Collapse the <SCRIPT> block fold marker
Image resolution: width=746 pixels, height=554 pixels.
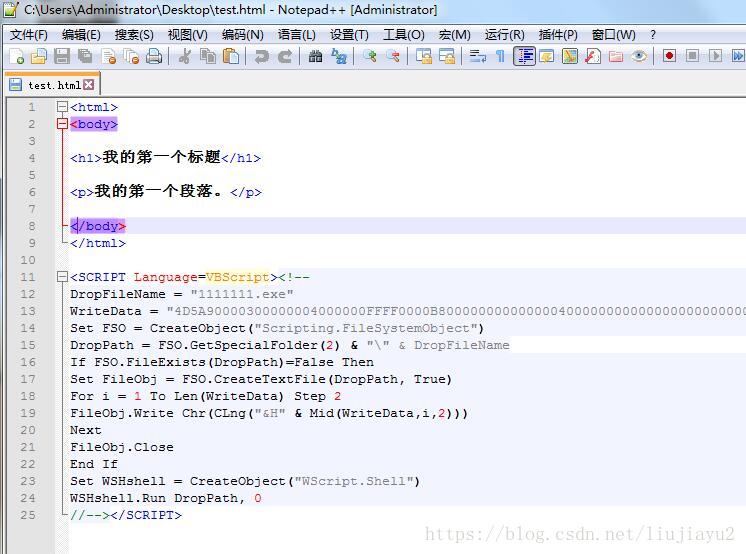[62, 277]
